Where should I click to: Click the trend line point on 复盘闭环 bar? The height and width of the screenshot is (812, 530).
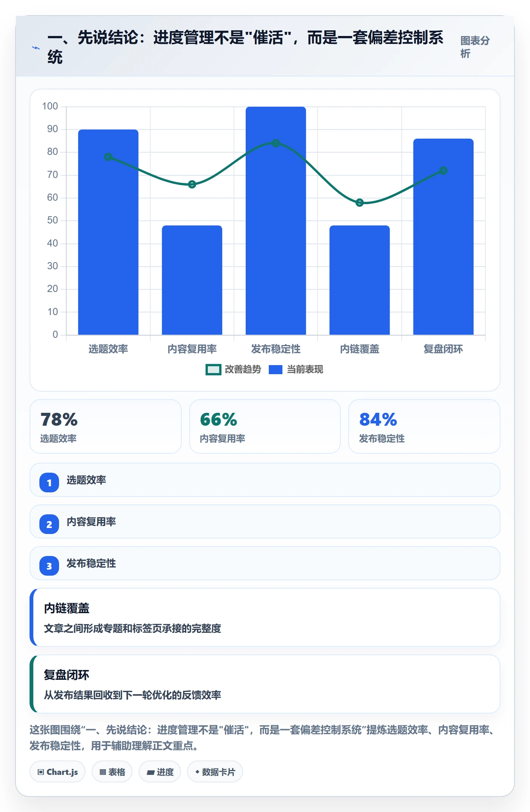pos(443,171)
